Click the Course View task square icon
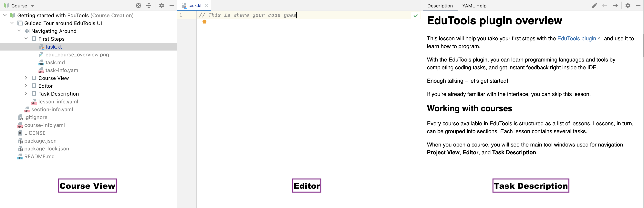Screen dimensions: 644x208 [34, 78]
